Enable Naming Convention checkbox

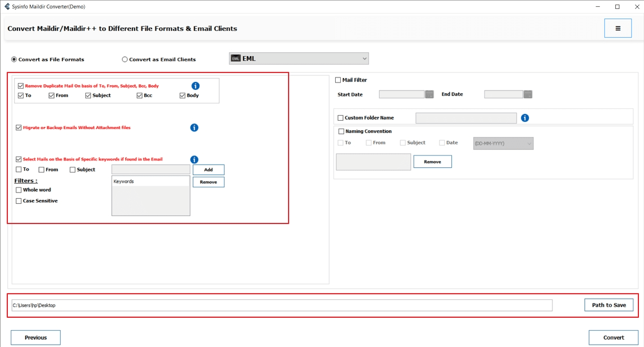click(x=341, y=131)
